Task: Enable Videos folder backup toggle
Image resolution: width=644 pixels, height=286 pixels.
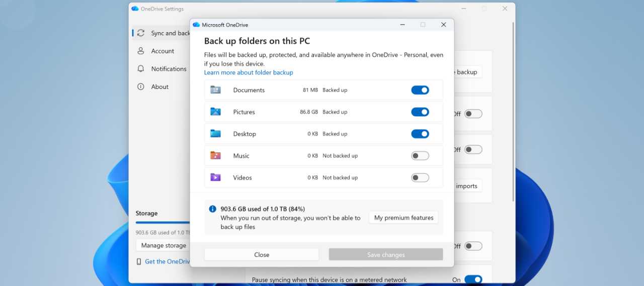Action: tap(420, 177)
